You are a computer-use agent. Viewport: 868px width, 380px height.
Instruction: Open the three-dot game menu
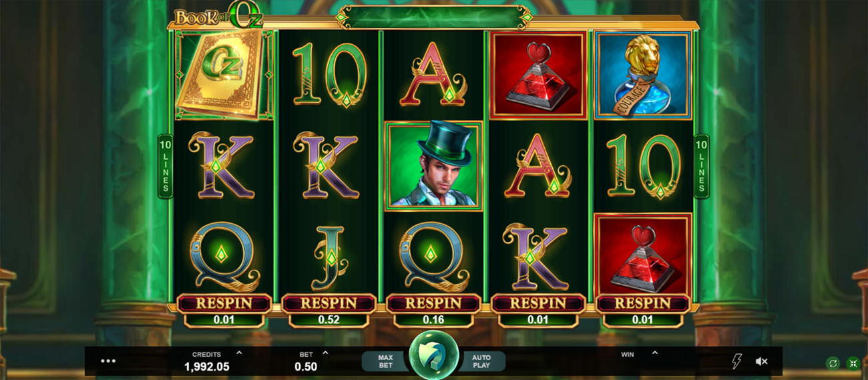[108, 361]
